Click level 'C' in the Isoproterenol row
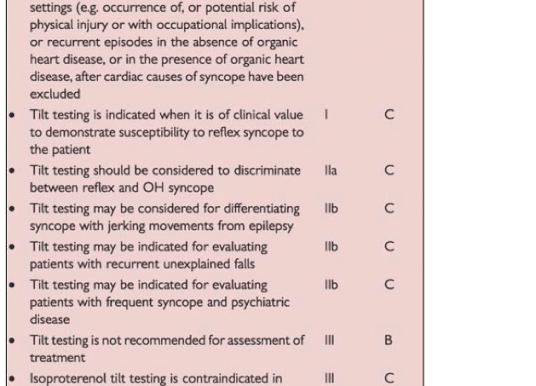536x386 pixels. 389,378
